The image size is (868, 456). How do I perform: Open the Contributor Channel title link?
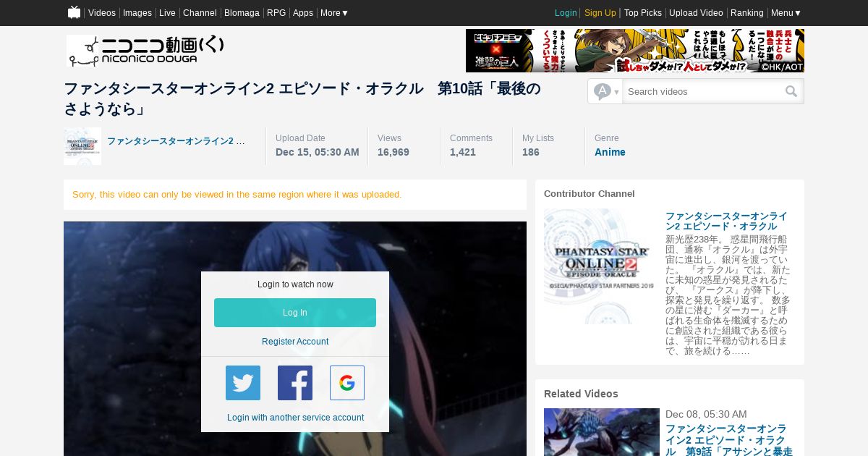click(x=726, y=221)
